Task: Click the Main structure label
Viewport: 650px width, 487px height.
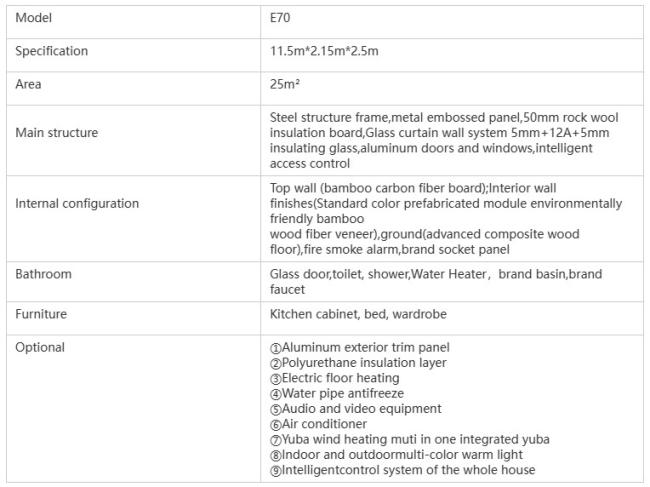Action: click(56, 133)
